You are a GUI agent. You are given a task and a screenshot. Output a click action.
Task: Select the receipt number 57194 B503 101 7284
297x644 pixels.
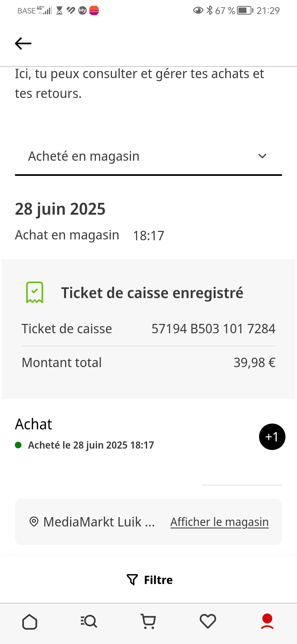tap(213, 329)
